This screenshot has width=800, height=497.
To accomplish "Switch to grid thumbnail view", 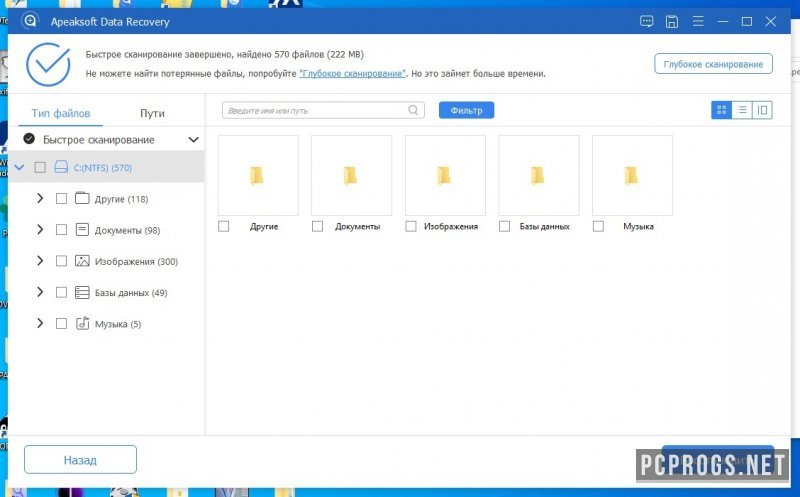I will tap(721, 110).
